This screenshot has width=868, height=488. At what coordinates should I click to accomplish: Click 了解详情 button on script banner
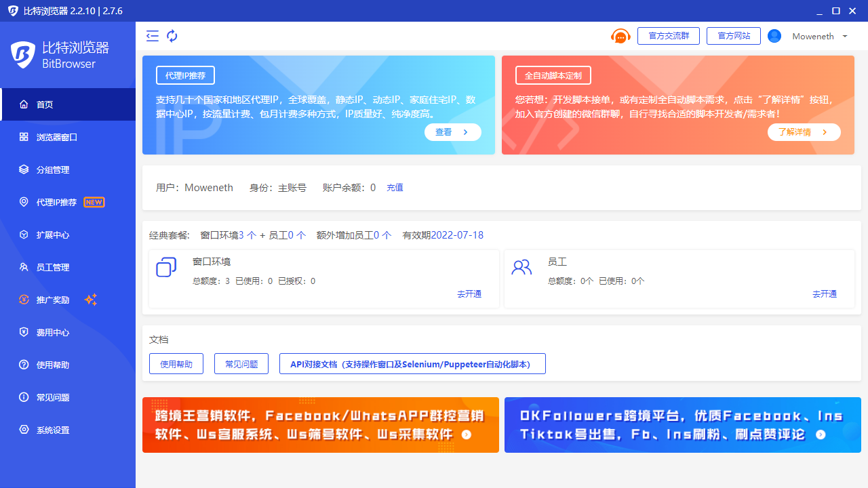tap(804, 132)
